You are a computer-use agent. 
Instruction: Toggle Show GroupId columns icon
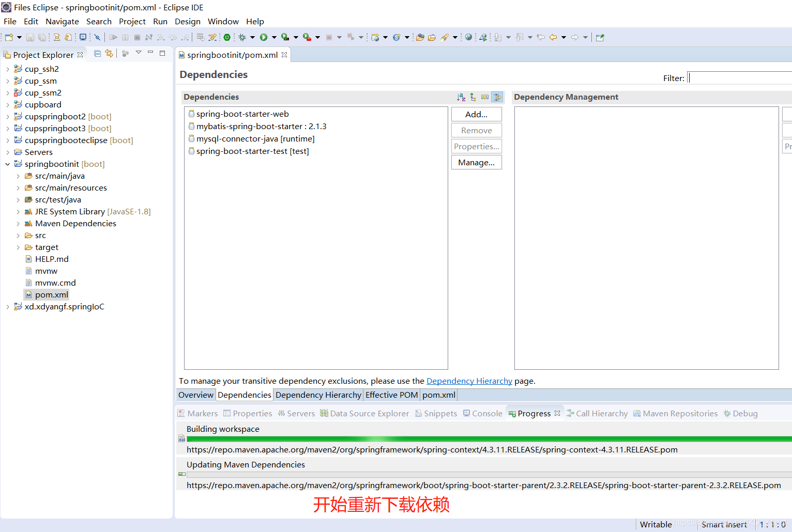point(485,97)
